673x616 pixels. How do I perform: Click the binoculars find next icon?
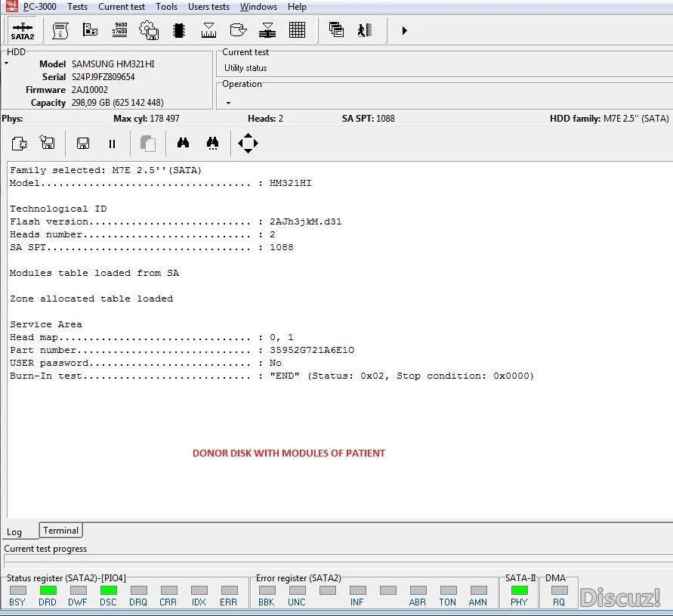click(x=212, y=143)
